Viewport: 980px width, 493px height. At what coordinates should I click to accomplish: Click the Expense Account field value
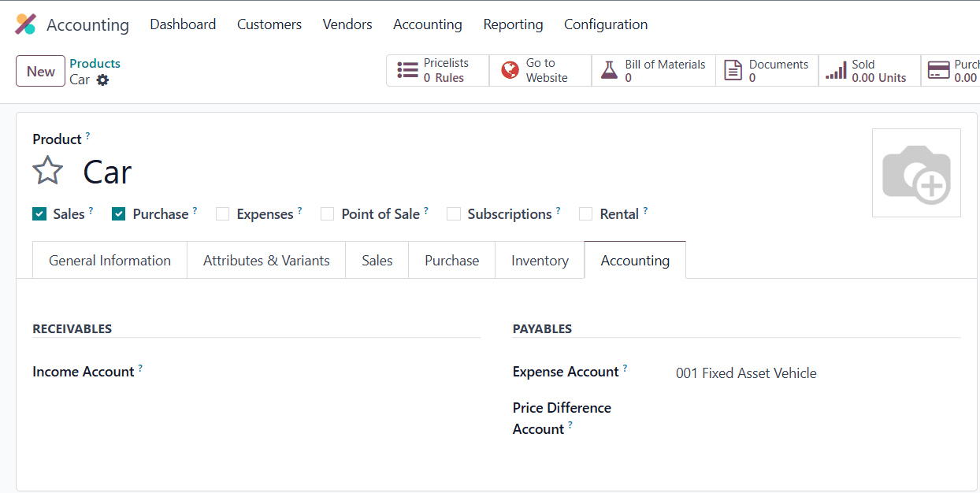pos(746,373)
